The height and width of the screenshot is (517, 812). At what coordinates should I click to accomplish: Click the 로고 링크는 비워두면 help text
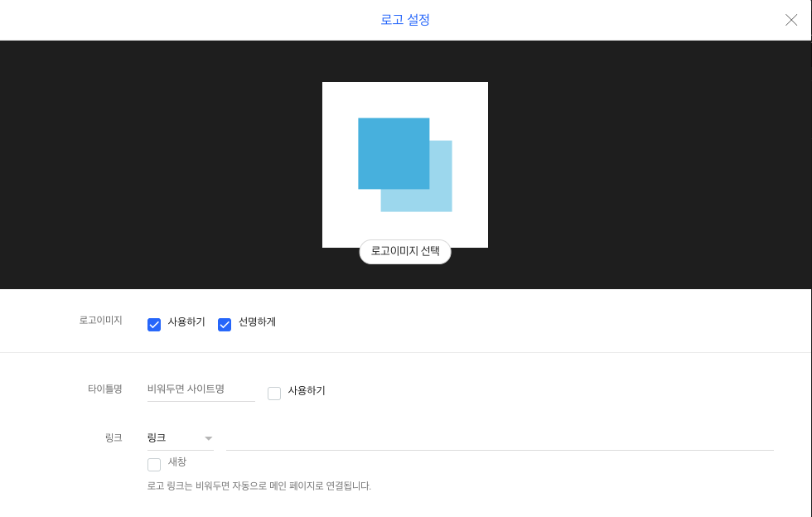coord(259,486)
